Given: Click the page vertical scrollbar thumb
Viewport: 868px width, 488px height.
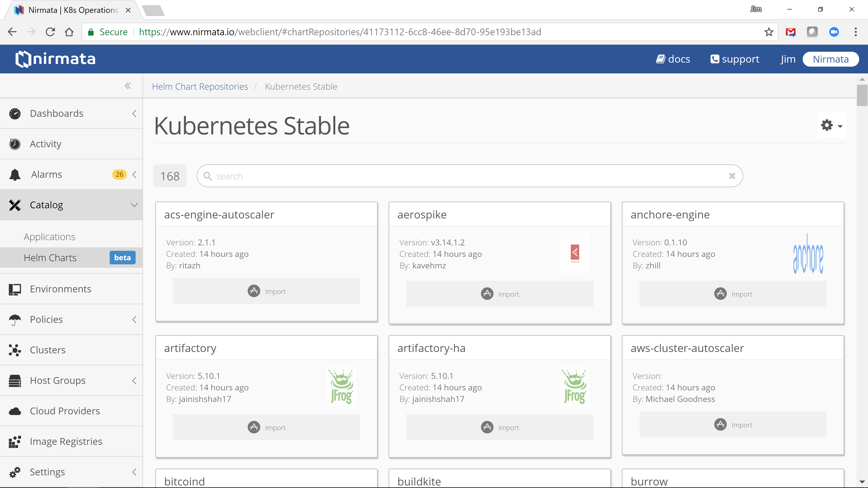Looking at the screenshot, I should [x=862, y=95].
